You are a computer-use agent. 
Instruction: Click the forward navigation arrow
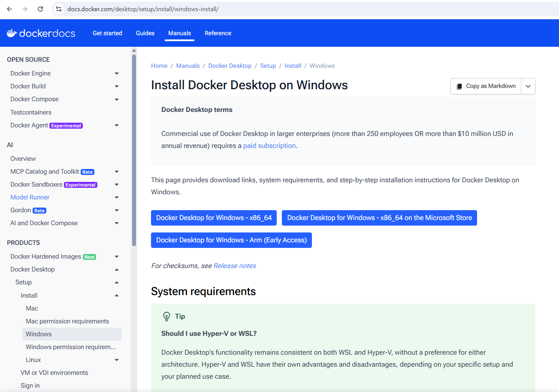tap(24, 9)
